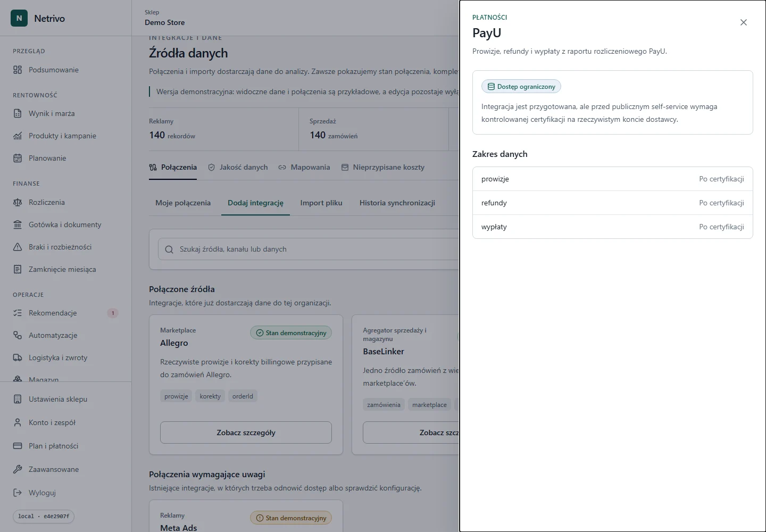Click the Wynik i marża icon
Screen dimensions: 766x532
[18, 113]
